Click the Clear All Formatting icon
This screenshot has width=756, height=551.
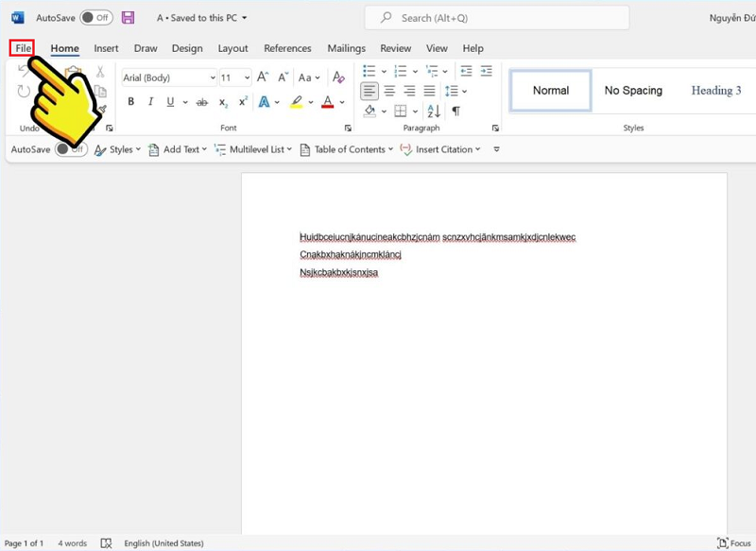(x=339, y=77)
